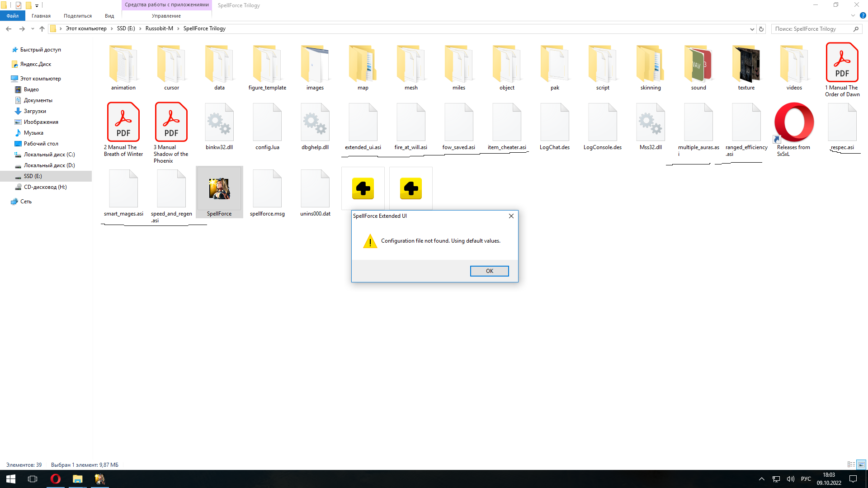
Task: Open the Поделиться ribbon tab
Action: 77,15
